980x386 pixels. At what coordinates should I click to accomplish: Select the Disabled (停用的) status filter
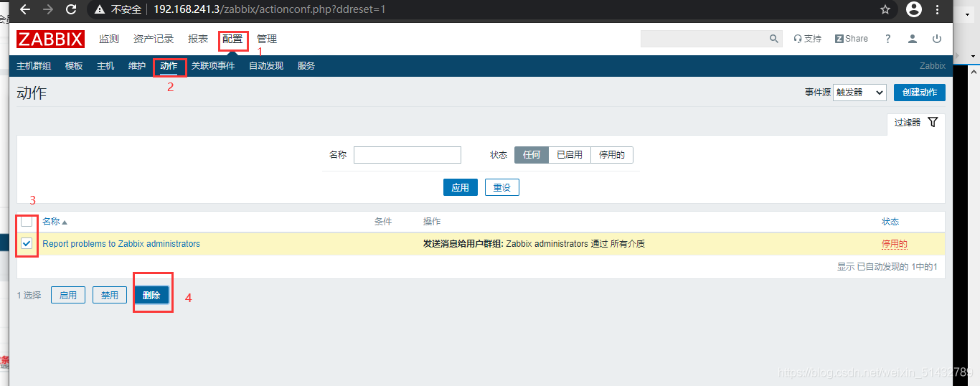612,155
